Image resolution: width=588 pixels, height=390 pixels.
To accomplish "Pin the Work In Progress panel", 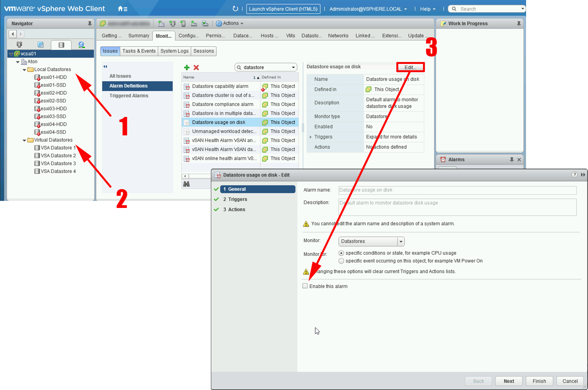I will tap(519, 24).
